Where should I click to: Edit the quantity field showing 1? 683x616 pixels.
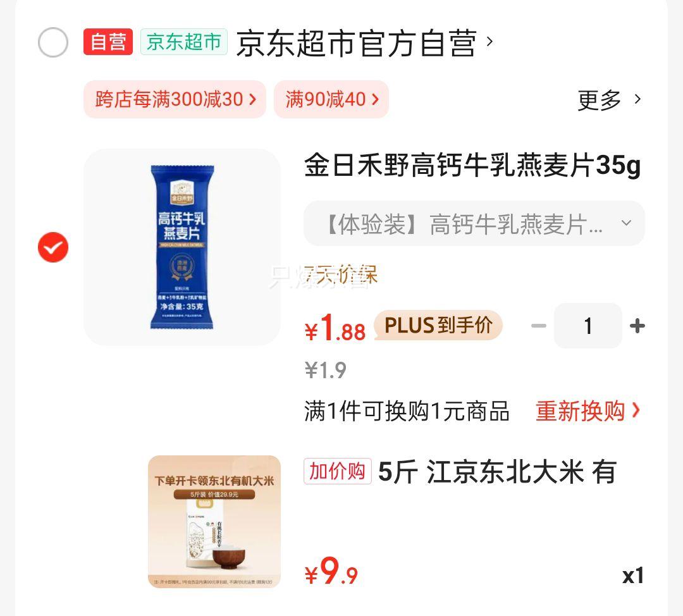588,326
